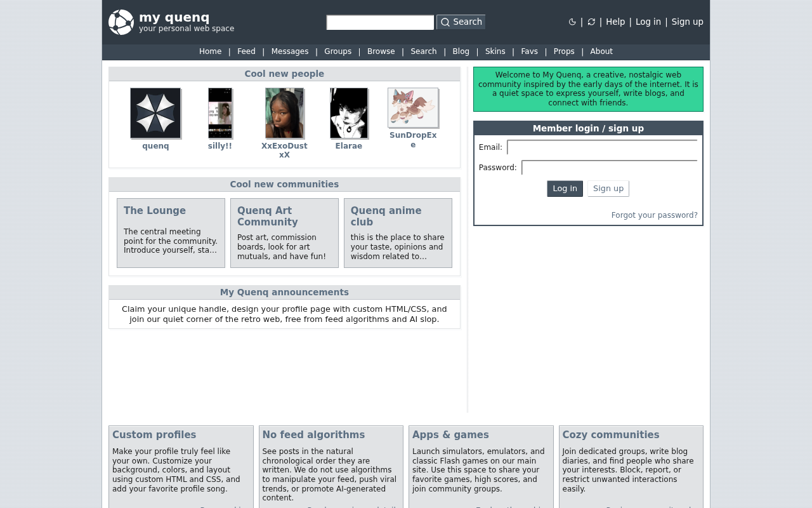
Task: Open The Lounge community
Action: point(155,211)
